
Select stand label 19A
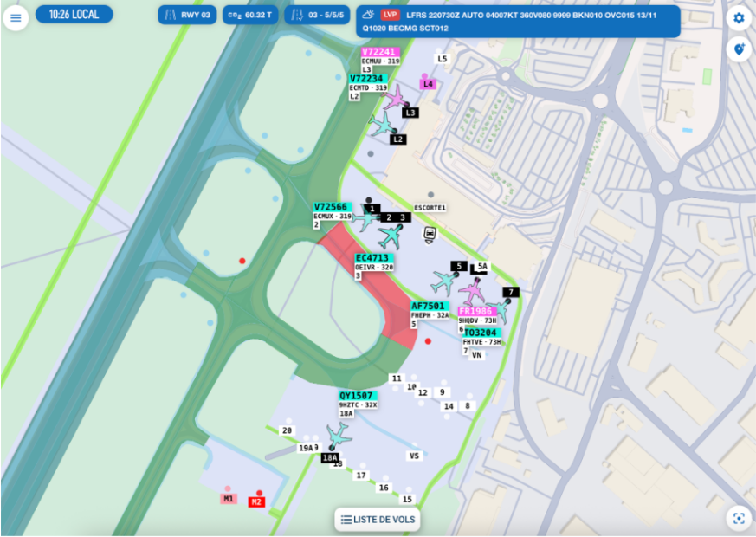point(306,448)
